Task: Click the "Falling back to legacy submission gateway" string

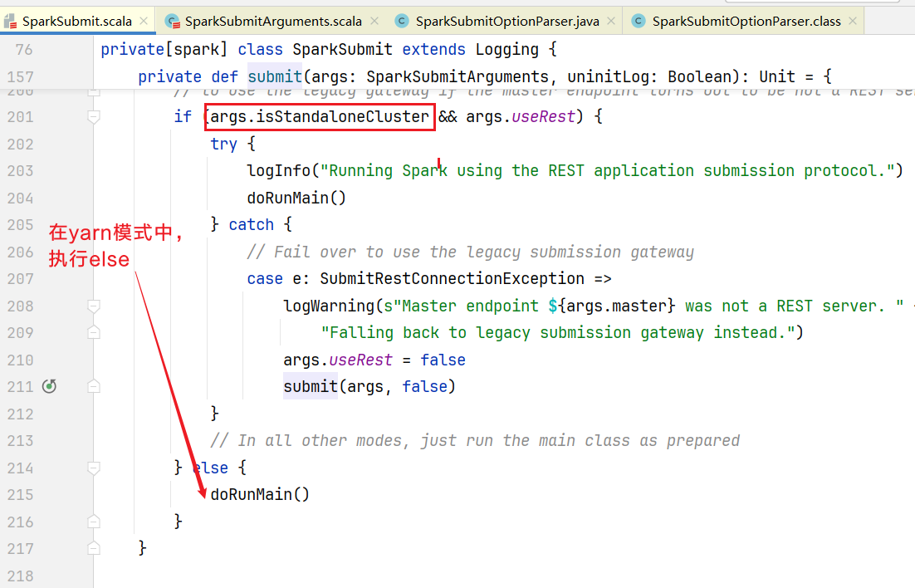Action: click(557, 333)
